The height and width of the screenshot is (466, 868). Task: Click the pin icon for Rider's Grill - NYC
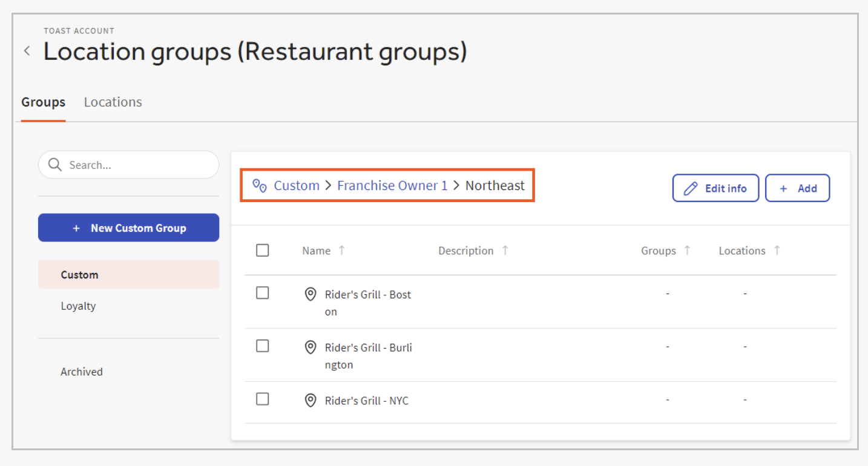coord(311,401)
